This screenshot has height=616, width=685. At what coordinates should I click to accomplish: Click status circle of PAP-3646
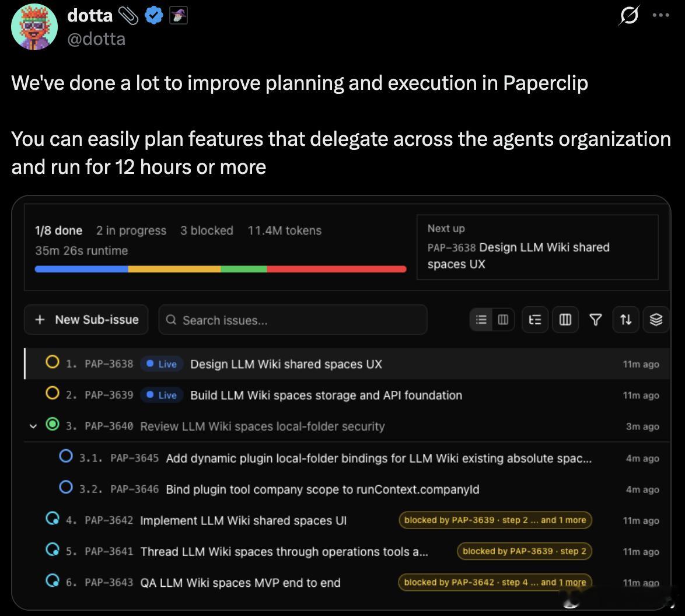(x=66, y=487)
